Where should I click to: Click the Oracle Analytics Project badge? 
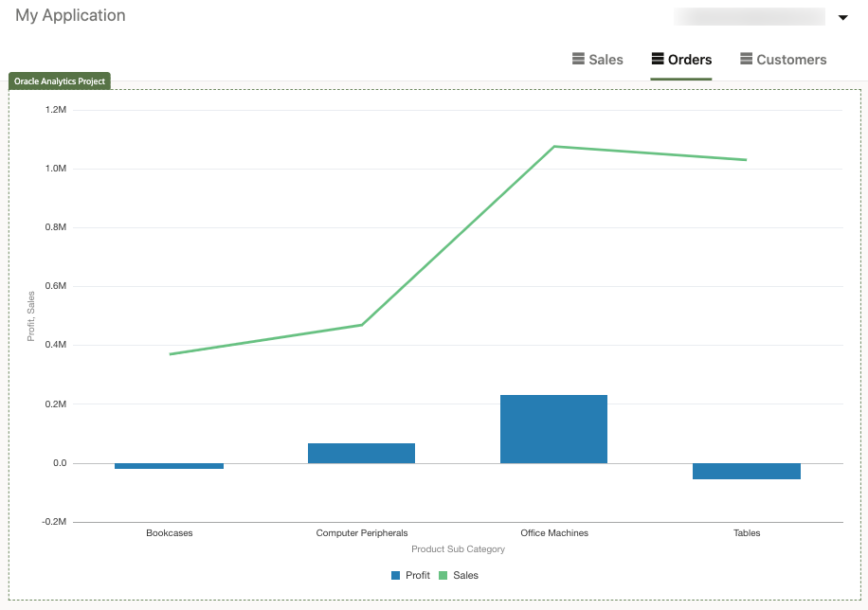click(x=59, y=81)
